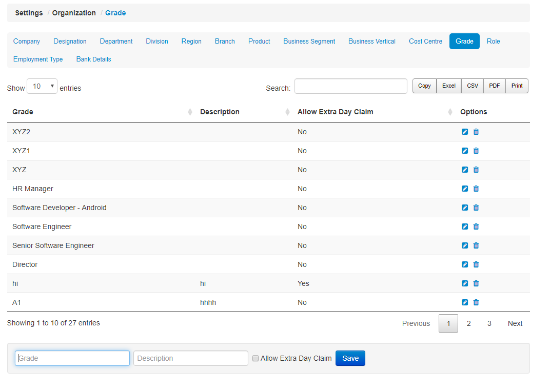Sort table by Grade column
The height and width of the screenshot is (392, 550).
(100, 112)
